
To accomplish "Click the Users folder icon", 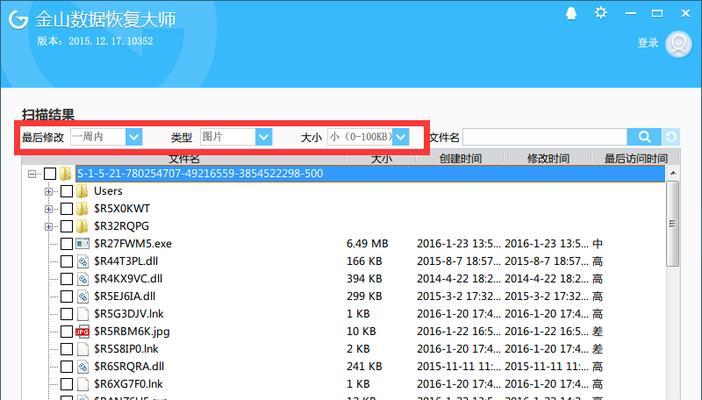I will click(x=82, y=191).
